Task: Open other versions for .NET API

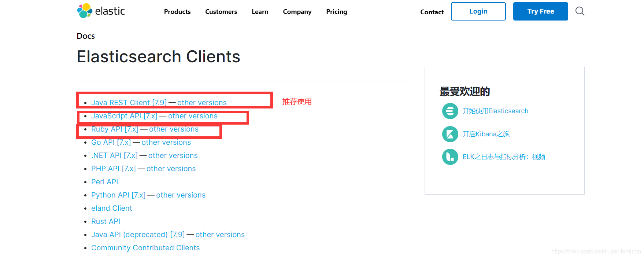Action: point(173,155)
